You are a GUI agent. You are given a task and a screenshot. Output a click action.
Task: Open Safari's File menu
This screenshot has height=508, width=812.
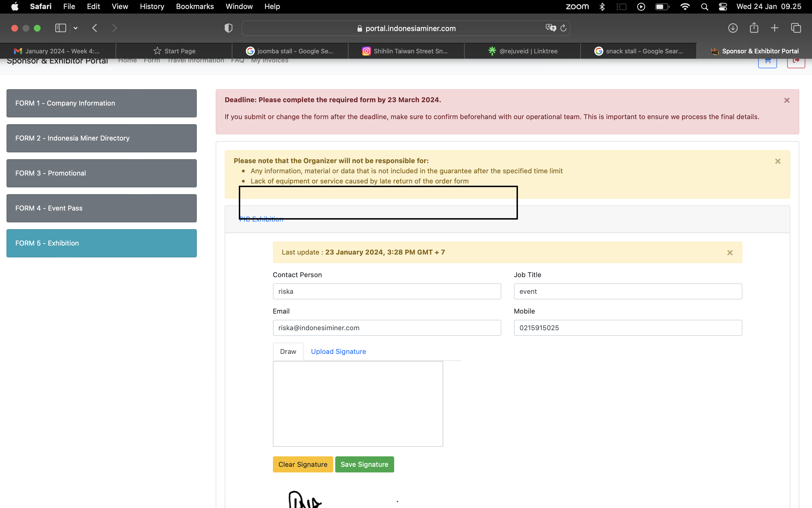point(69,6)
